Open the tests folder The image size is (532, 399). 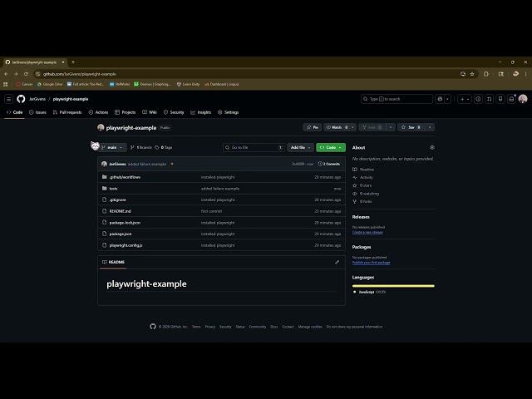113,189
